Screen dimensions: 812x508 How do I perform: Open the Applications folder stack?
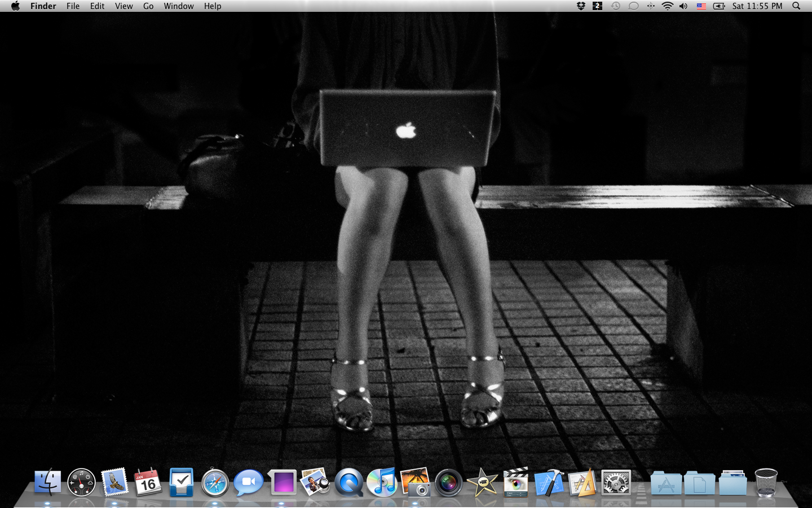[x=666, y=483]
